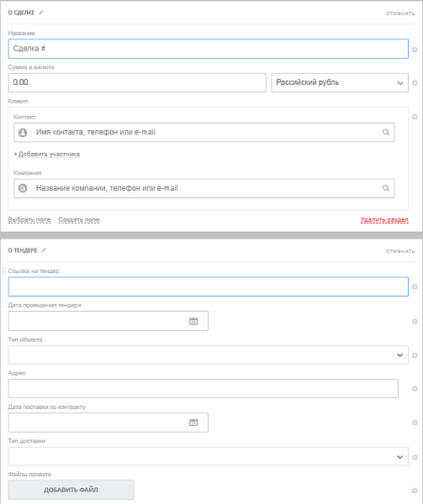Click Выбрать поле link

point(29,220)
